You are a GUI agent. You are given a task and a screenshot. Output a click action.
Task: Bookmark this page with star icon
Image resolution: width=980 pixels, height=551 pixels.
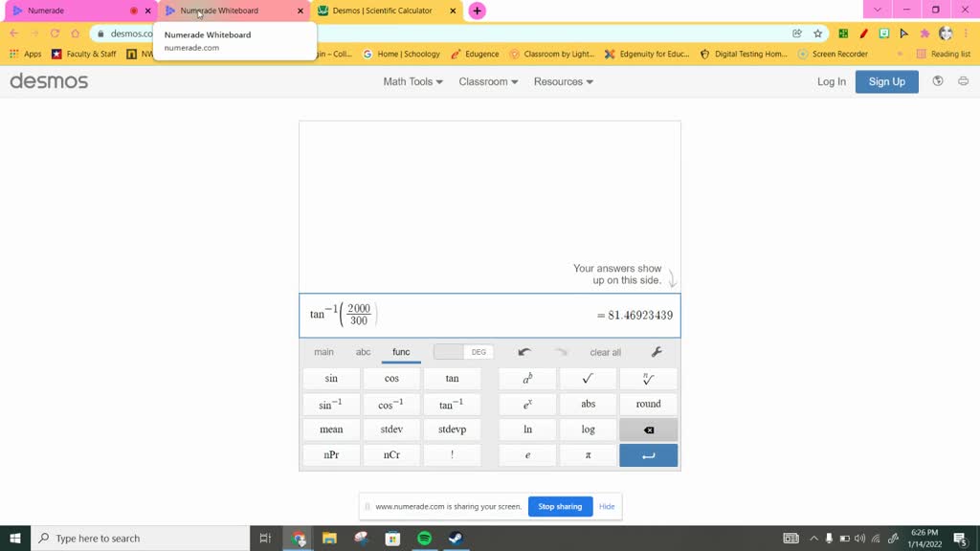tap(817, 33)
